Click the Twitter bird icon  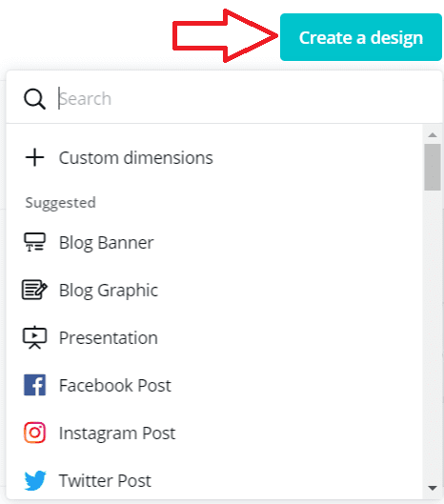(35, 480)
